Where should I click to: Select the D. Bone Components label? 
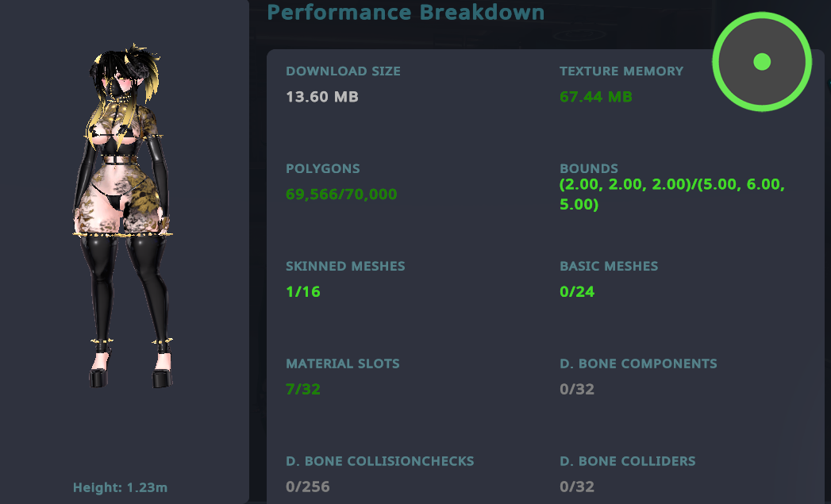(638, 364)
